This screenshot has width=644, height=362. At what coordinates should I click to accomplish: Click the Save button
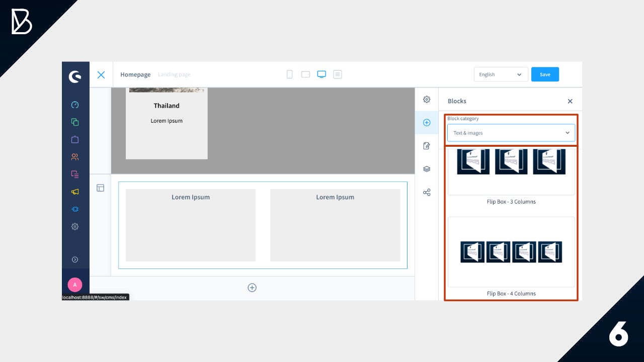[545, 74]
